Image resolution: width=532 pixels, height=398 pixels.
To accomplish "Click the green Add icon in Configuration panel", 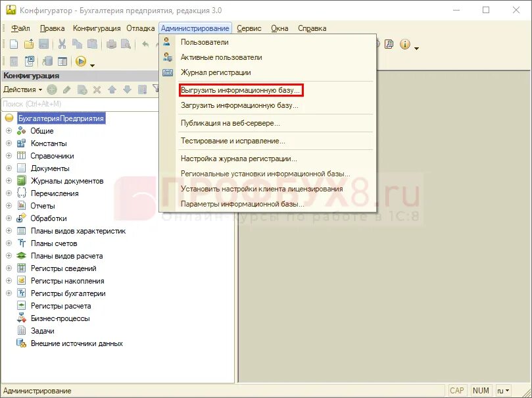I will tap(52, 89).
